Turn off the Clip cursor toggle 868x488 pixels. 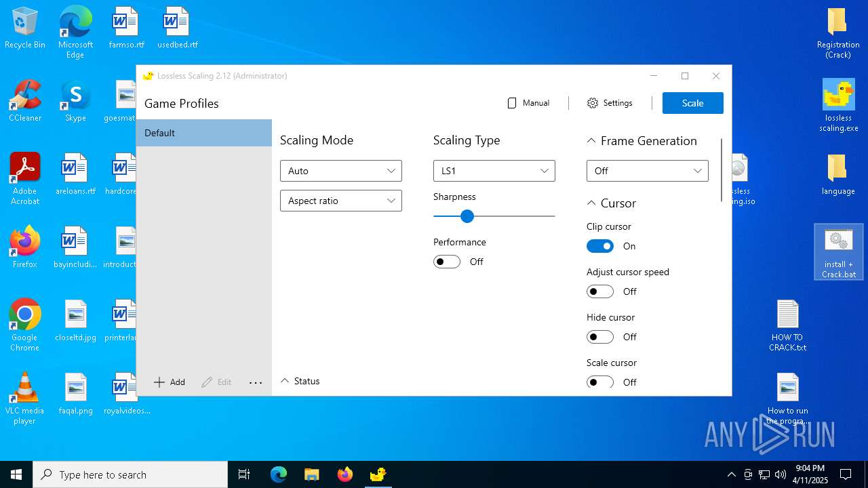click(x=600, y=246)
